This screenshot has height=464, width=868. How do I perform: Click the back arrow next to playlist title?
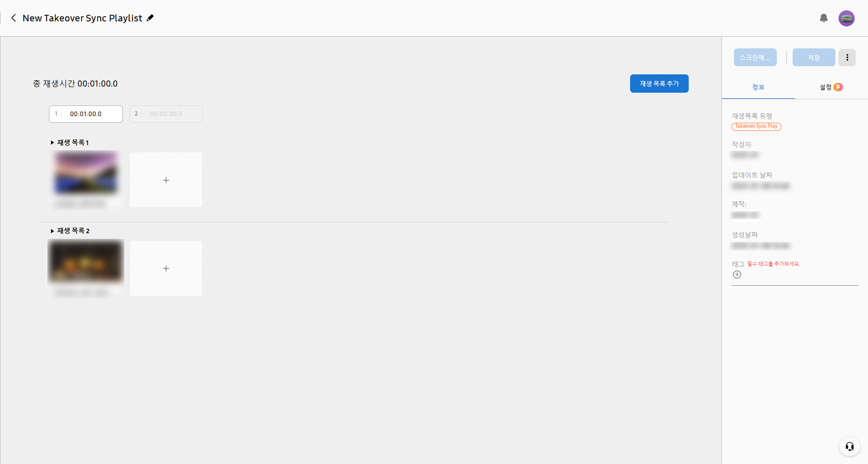tap(13, 18)
